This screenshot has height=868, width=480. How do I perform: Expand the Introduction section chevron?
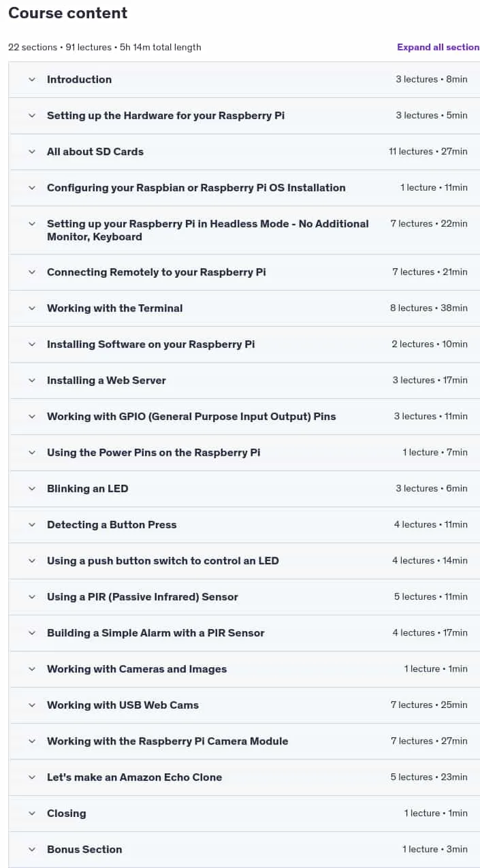pyautogui.click(x=31, y=80)
